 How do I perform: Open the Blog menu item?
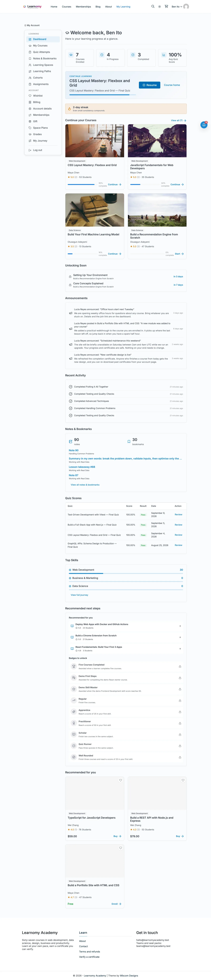pyautogui.click(x=98, y=6)
